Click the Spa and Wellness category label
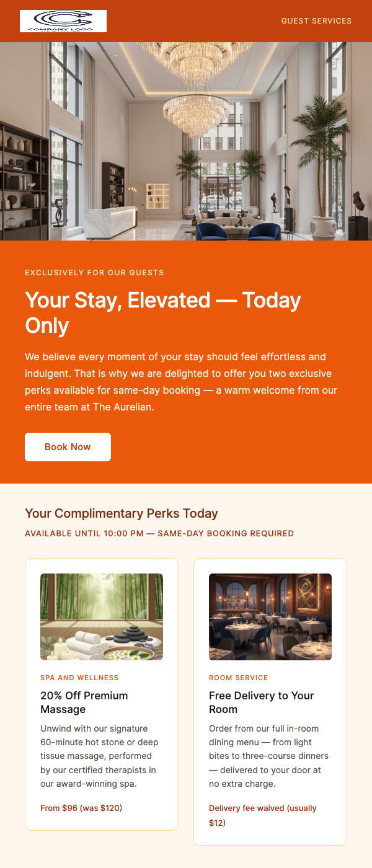This screenshot has height=868, width=372. [79, 678]
